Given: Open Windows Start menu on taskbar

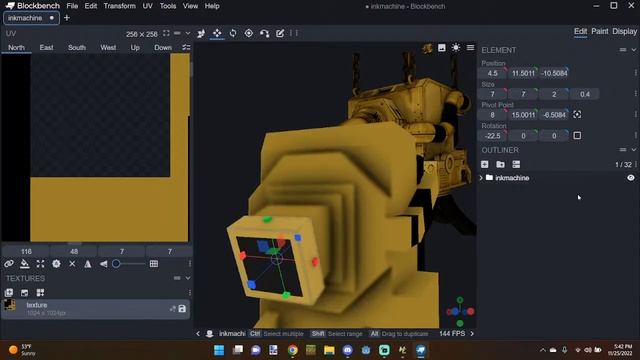Looking at the screenshot, I should pyautogui.click(x=219, y=350).
